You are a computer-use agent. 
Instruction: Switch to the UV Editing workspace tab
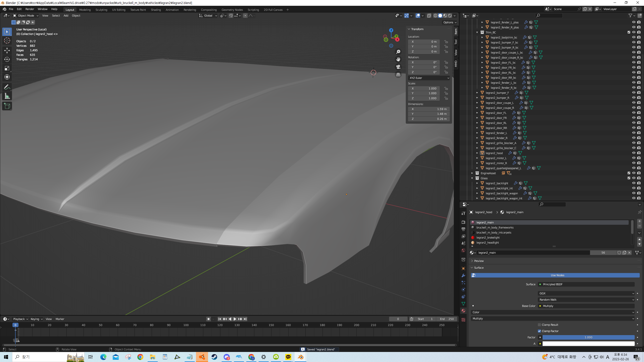pos(118,10)
